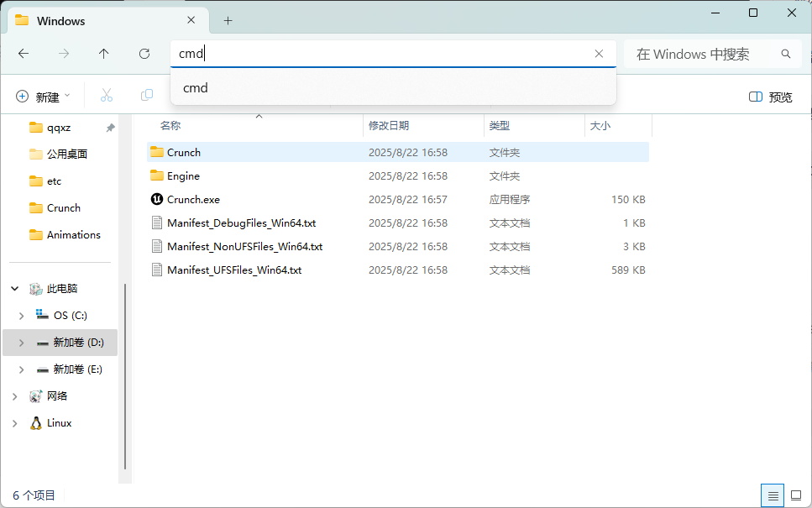Clear the address bar text

599,54
